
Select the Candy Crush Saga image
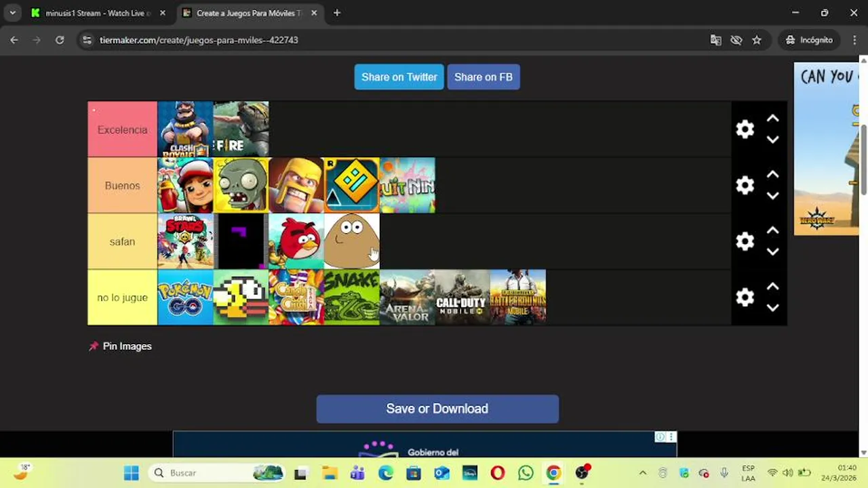(296, 297)
